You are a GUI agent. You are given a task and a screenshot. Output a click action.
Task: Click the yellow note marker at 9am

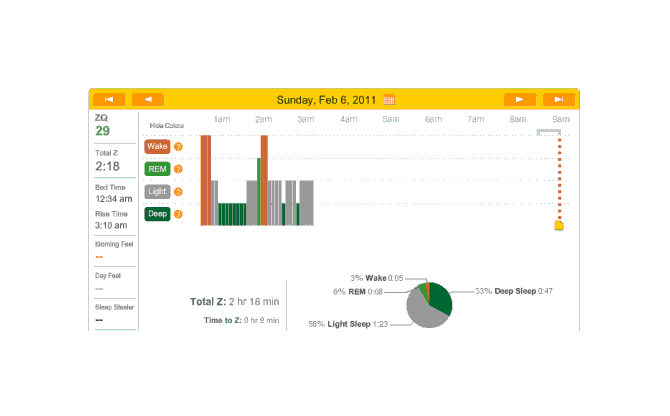click(559, 225)
